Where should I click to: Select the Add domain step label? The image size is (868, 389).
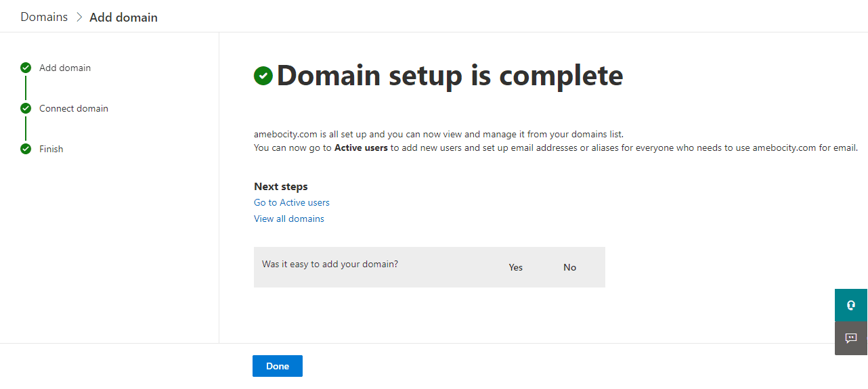[x=65, y=68]
